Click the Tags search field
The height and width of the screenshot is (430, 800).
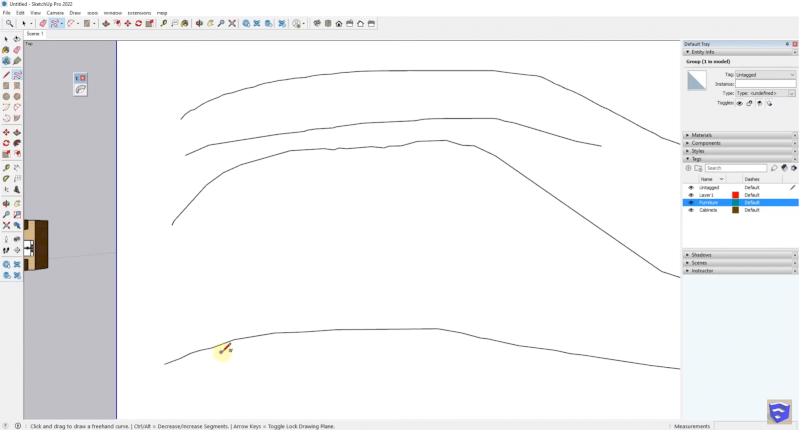736,168
